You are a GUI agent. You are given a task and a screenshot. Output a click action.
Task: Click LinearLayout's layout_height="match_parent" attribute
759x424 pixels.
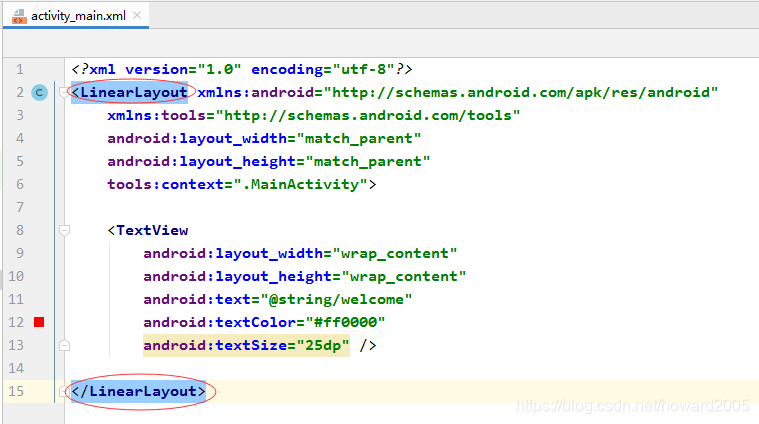pos(269,162)
